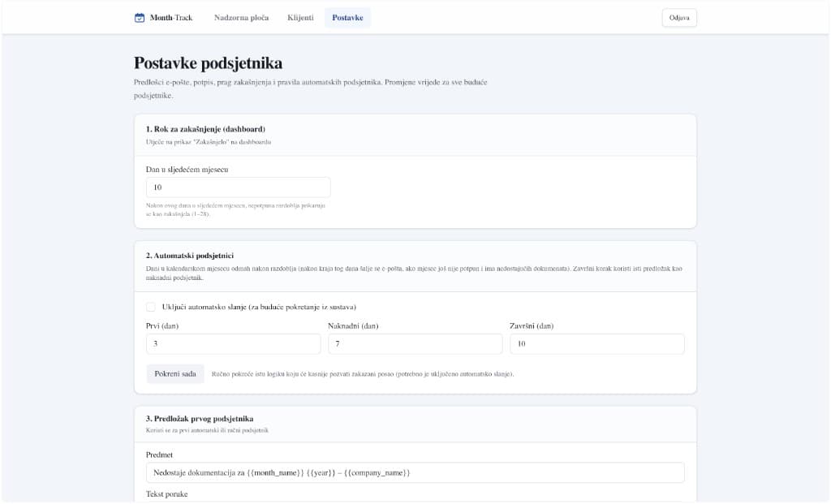Open the Klijenti page
This screenshot has width=831, height=504.
pyautogui.click(x=299, y=17)
